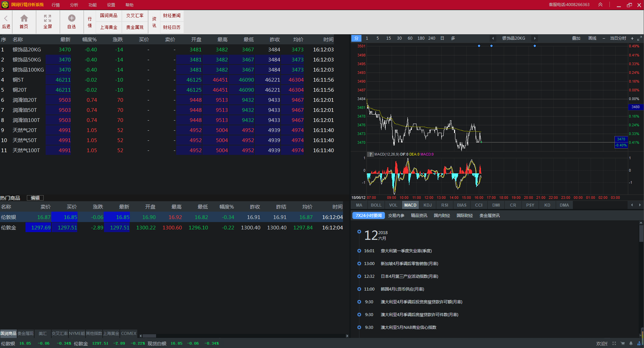Open the 画线 drawing tools

click(x=592, y=38)
